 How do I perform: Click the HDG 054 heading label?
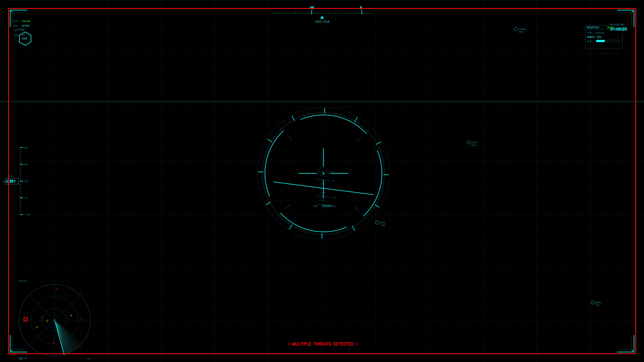pyautogui.click(x=322, y=22)
